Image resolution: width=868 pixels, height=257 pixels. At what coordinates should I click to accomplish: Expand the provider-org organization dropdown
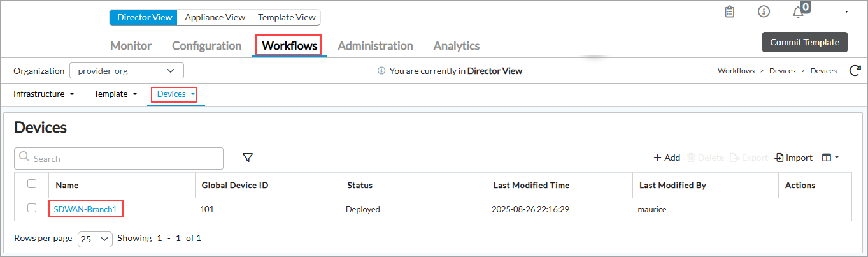(x=126, y=71)
